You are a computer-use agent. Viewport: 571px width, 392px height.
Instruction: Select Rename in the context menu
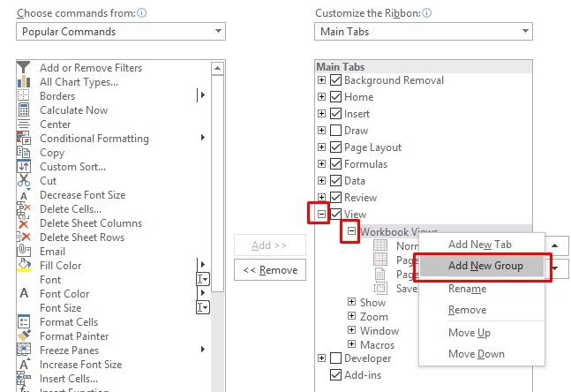click(x=467, y=289)
